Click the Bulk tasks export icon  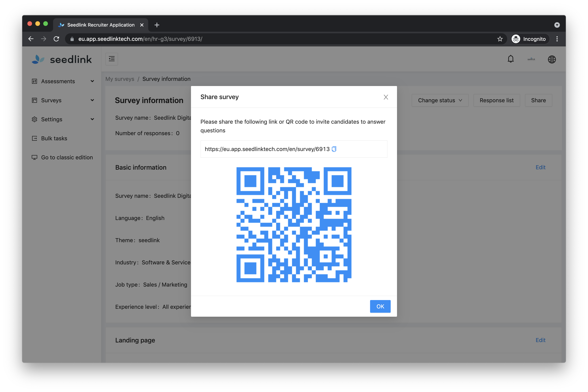(34, 138)
